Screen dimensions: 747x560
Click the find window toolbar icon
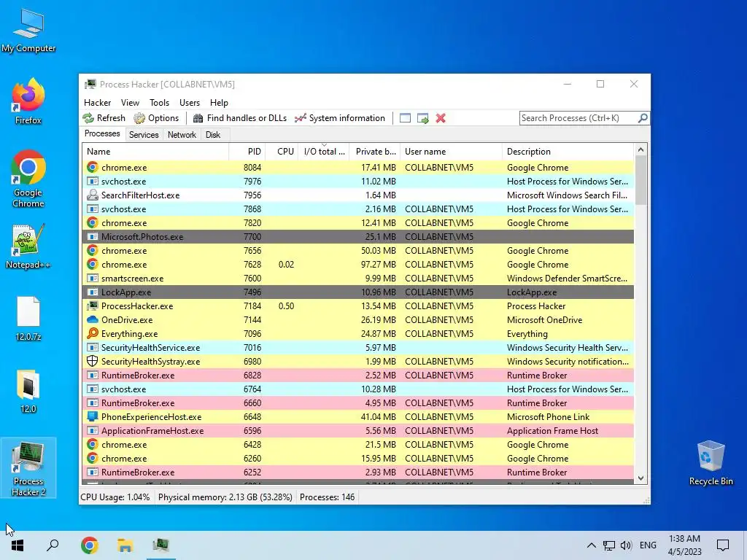pos(405,118)
